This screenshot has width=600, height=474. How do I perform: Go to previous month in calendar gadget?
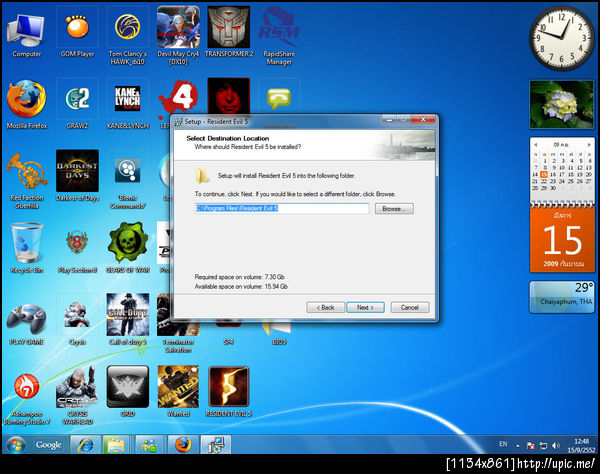coord(536,145)
